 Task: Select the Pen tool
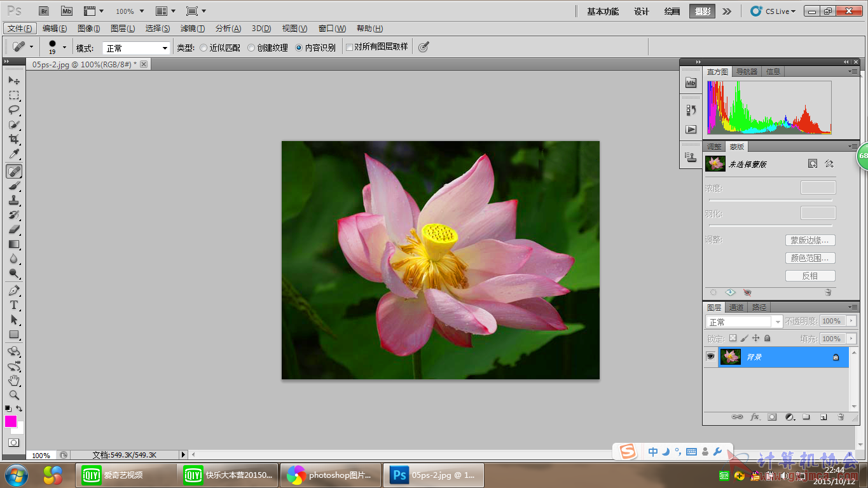click(x=14, y=290)
